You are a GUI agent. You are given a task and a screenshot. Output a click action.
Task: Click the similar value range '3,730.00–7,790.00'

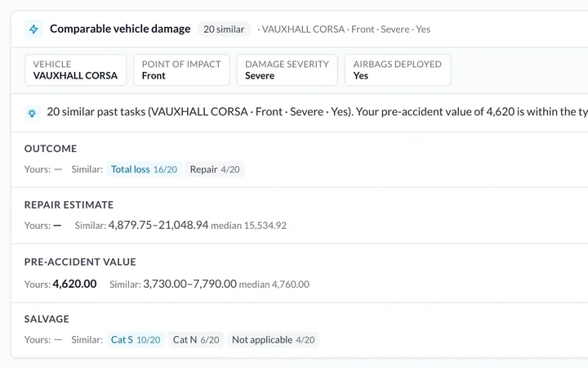click(x=189, y=284)
